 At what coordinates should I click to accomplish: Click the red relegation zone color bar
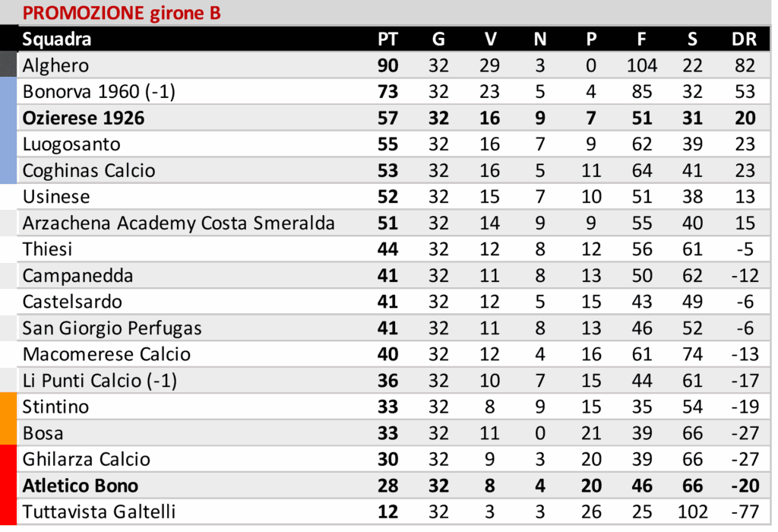coord(8,485)
